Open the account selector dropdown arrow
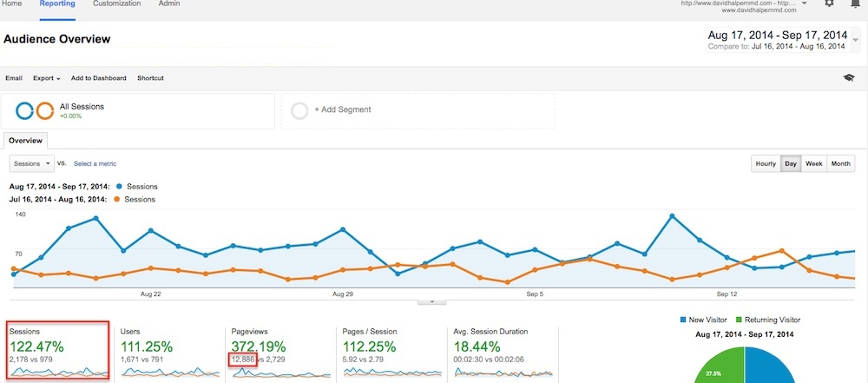 pos(805,3)
